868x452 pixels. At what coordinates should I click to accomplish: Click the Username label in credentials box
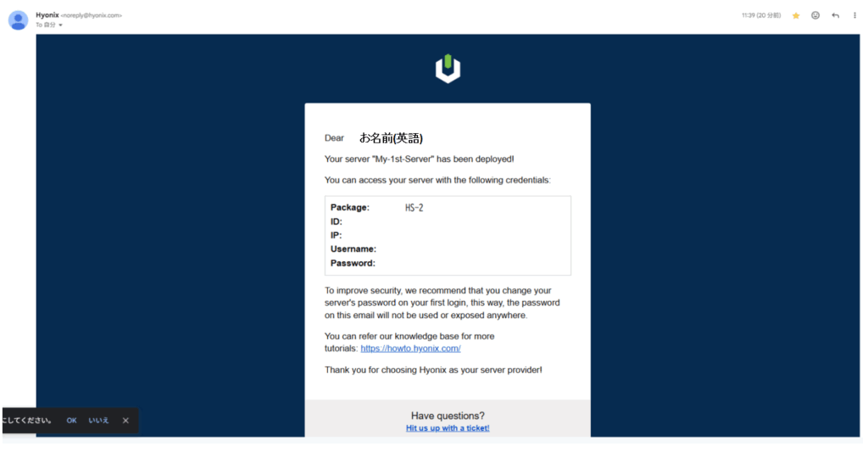click(353, 249)
